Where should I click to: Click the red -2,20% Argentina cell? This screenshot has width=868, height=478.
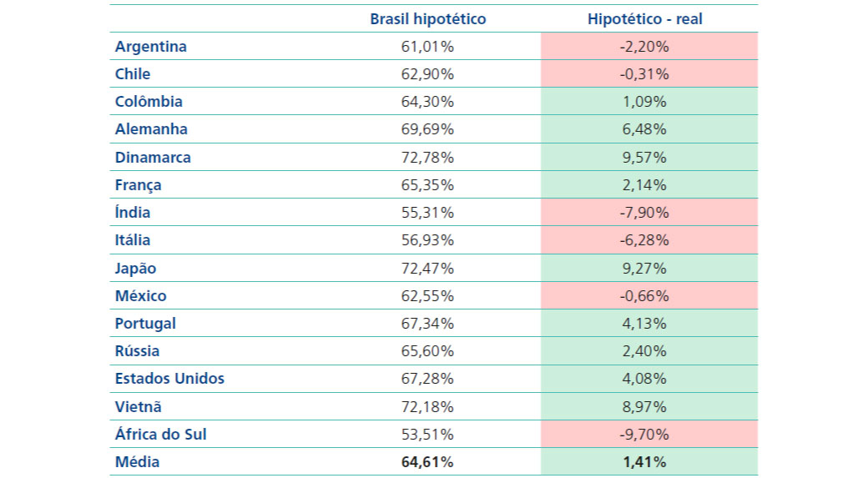(644, 47)
